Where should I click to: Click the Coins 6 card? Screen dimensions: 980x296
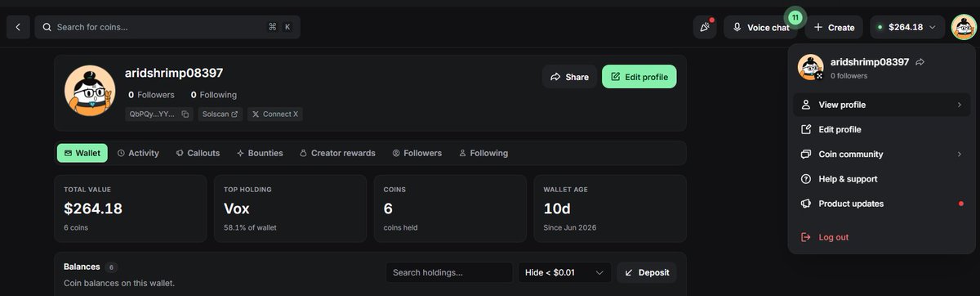[450, 208]
